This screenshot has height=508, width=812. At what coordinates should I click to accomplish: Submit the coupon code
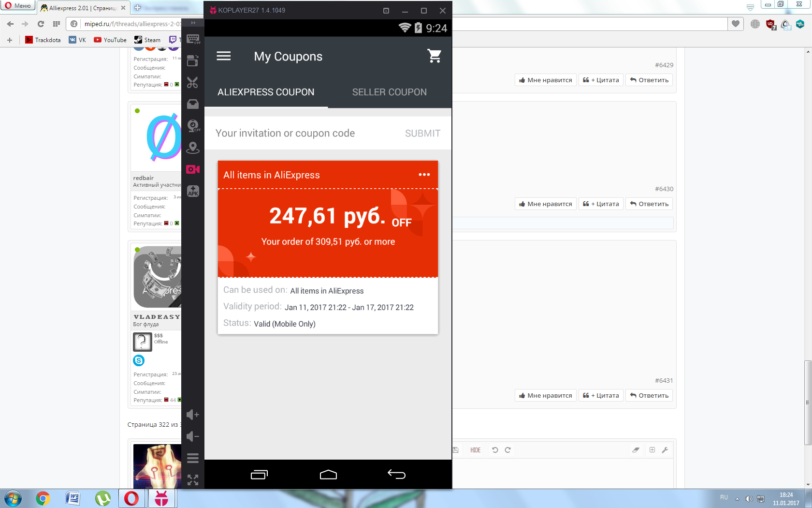coord(422,133)
